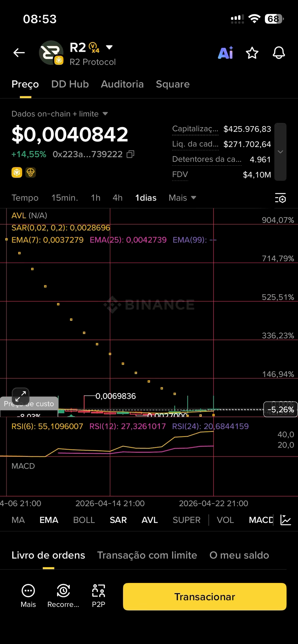Tap the EMA(7): 0,0037279 readout
Viewport: 298px width, 644px height.
(48, 240)
